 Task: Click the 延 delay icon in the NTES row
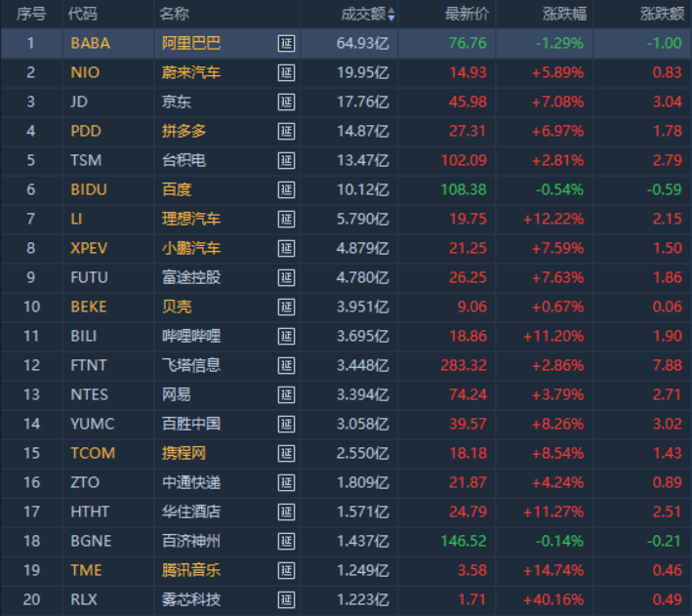286,394
